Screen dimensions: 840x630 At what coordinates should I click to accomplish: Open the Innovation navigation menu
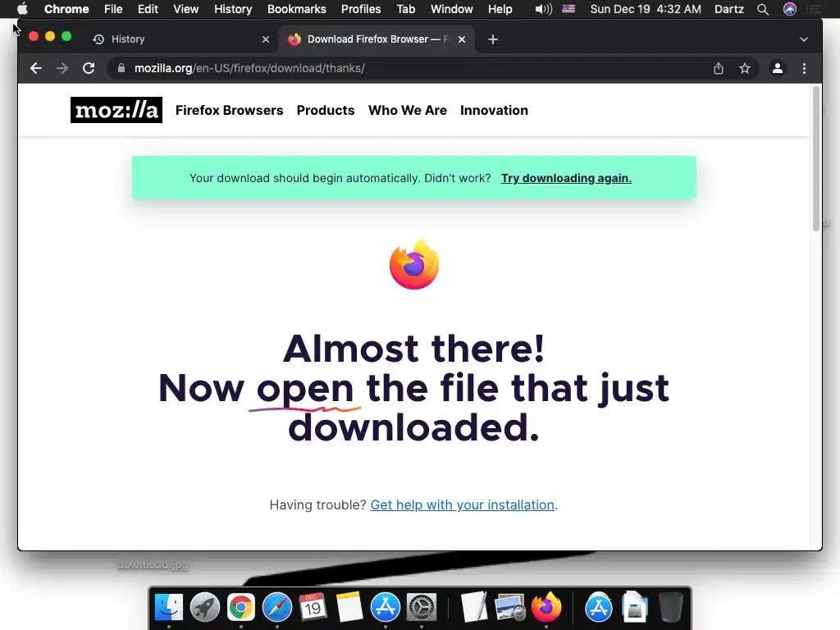494,110
